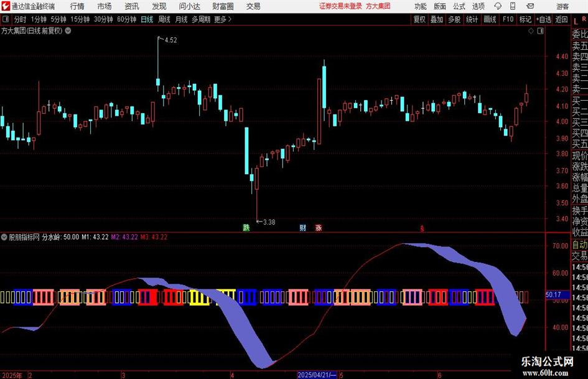Click the blue 财 marker on chart
The height and width of the screenshot is (379, 588).
coord(302,227)
